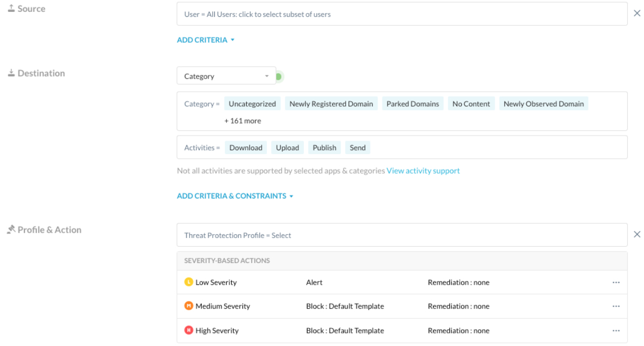Screen dimensions: 644x346
Task: Open the High Severity row options ellipsis
Action: tap(616, 331)
